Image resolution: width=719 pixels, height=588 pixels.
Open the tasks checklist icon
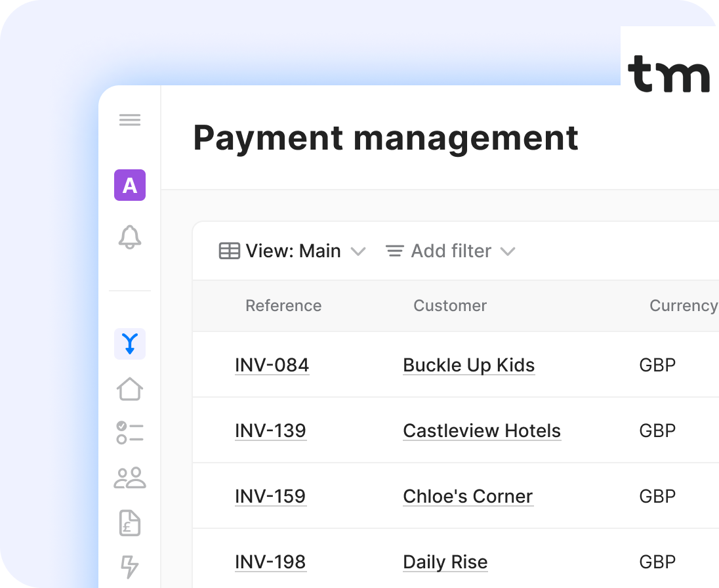(x=130, y=433)
